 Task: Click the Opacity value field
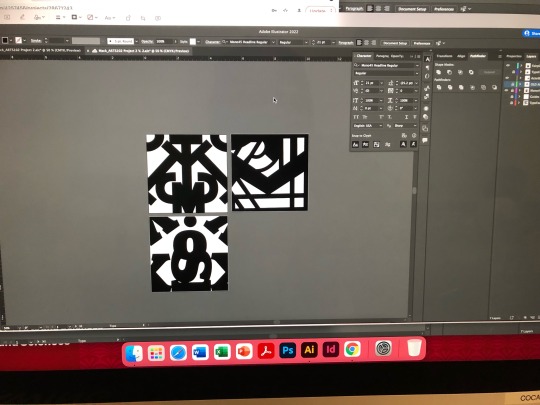(165, 41)
